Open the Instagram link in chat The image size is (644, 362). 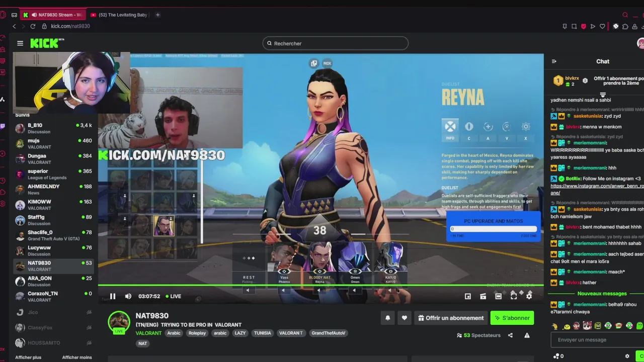pyautogui.click(x=597, y=189)
